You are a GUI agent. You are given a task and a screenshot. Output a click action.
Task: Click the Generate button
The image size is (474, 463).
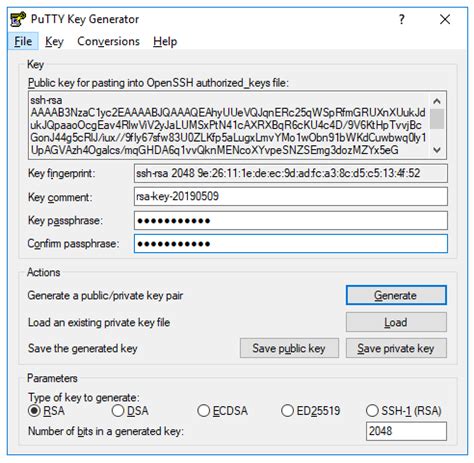click(x=396, y=295)
